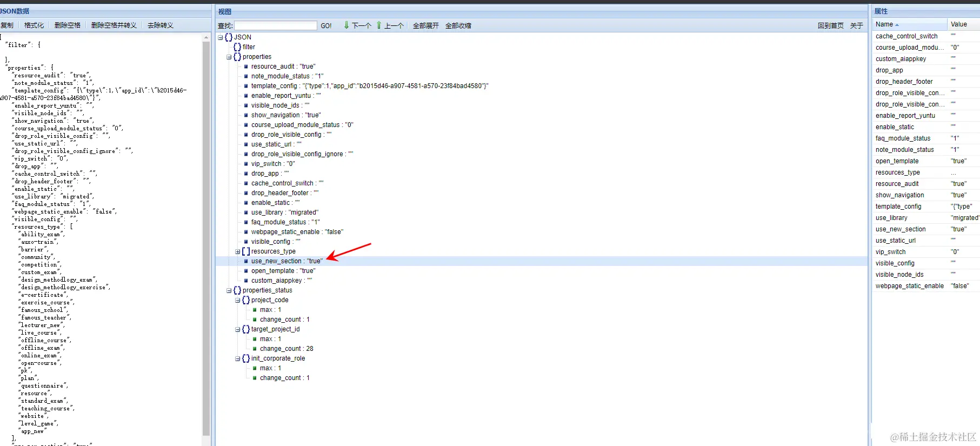Screen dimensions: 980x446
Task: Click drop_header_footer in the properties table
Action: 904,82
